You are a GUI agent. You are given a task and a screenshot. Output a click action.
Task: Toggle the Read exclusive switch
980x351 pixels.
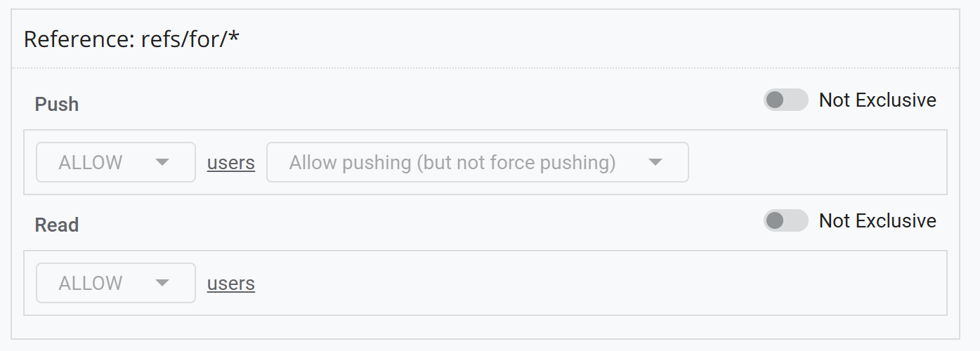pos(785,221)
